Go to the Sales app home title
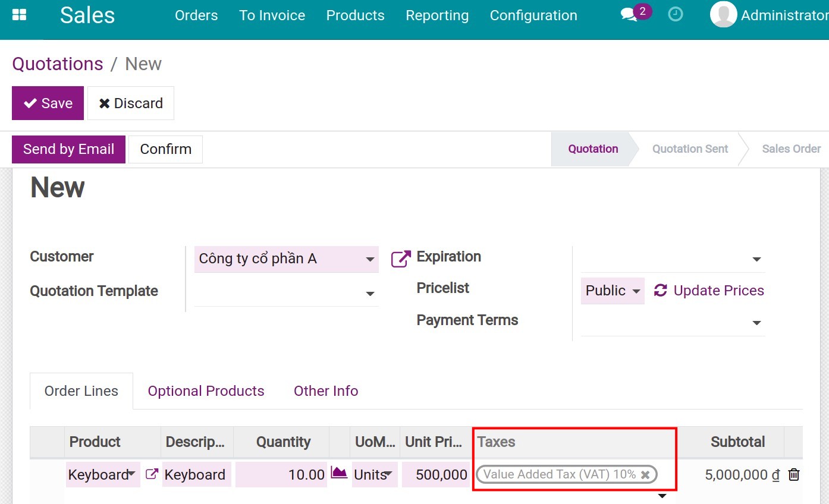 point(87,15)
